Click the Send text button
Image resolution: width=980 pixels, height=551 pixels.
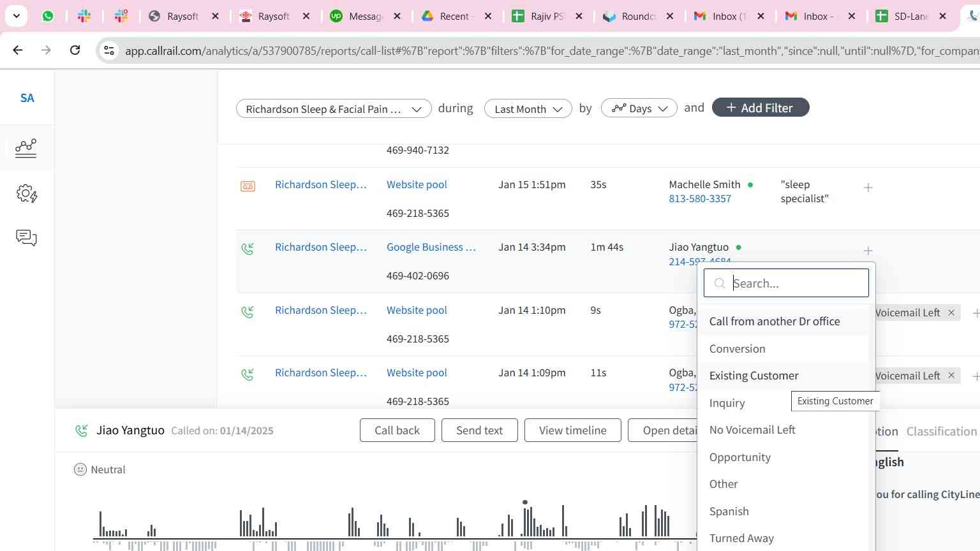coord(480,430)
